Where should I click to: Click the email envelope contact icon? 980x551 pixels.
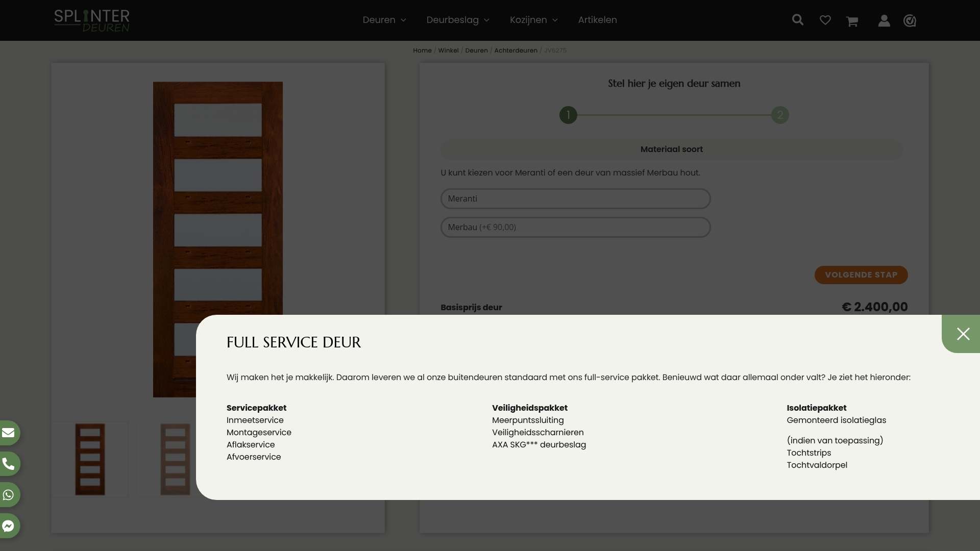(x=9, y=433)
